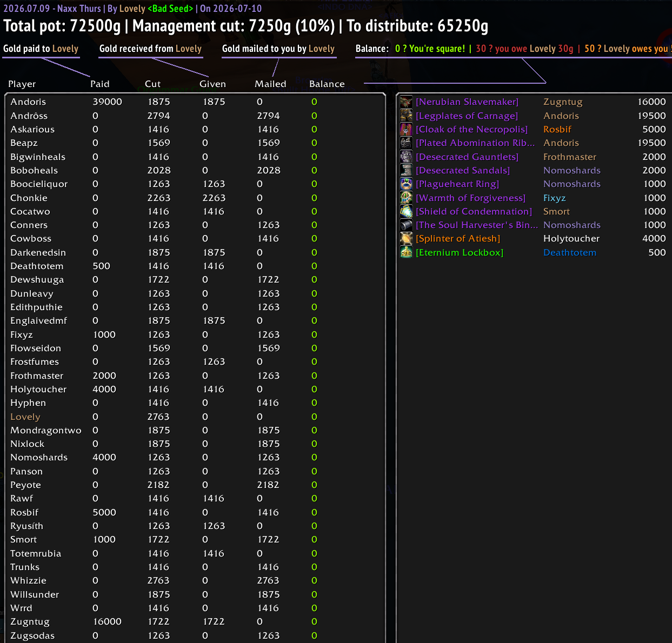The height and width of the screenshot is (643, 672).
Task: Click the Paid column header
Action: click(x=100, y=84)
